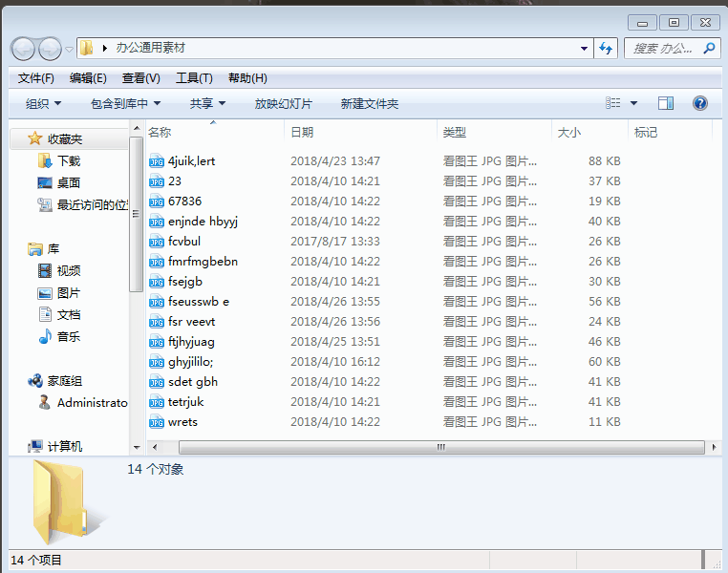Open the 工具(T) menu
Image resolution: width=728 pixels, height=573 pixels.
194,78
